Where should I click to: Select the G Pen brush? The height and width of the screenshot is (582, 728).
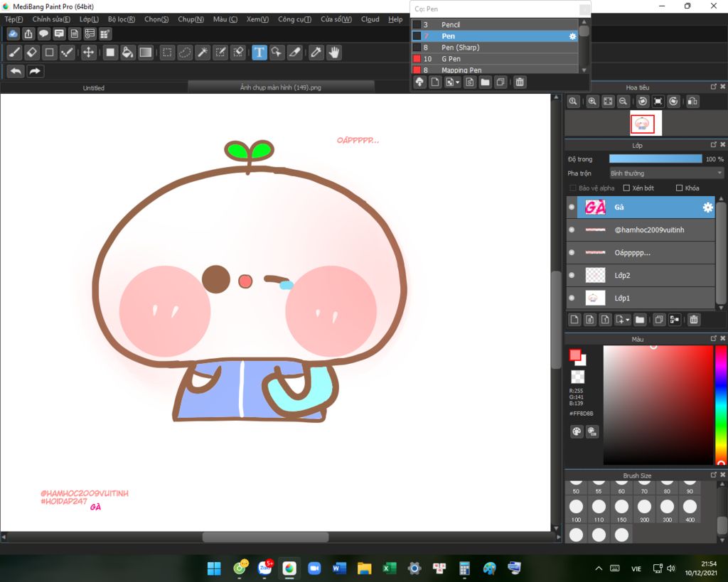(x=495, y=59)
